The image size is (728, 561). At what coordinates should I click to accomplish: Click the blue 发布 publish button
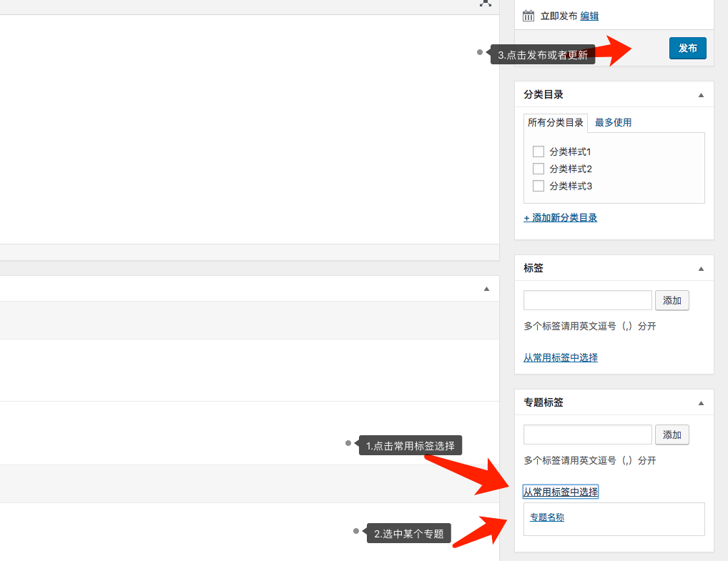point(688,49)
